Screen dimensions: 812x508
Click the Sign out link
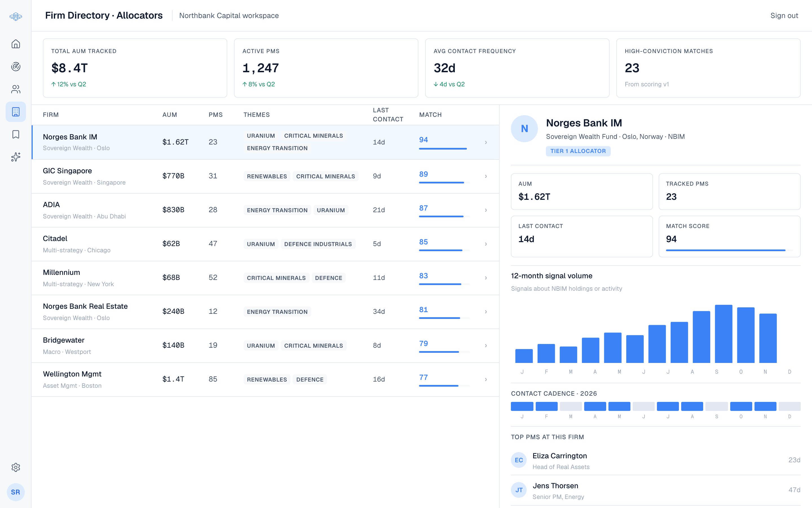[x=784, y=16]
